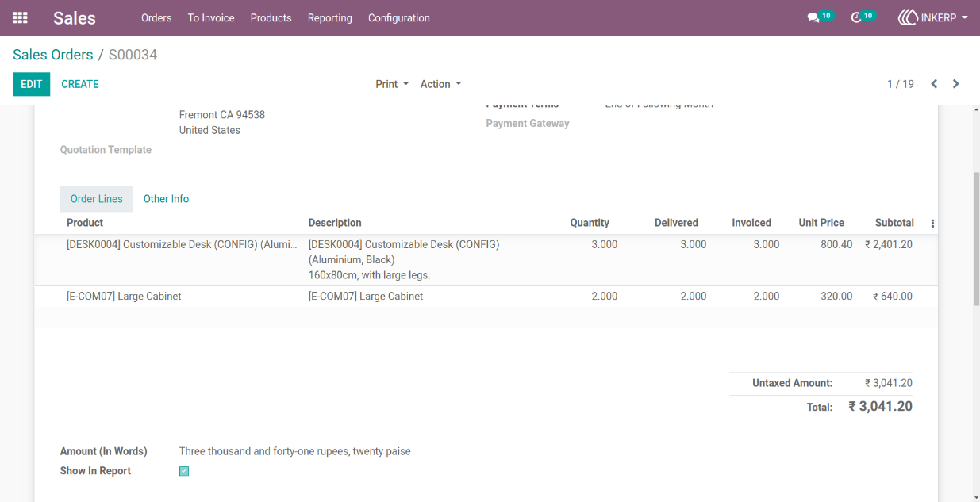Sort by the Invoiced column header

point(751,223)
